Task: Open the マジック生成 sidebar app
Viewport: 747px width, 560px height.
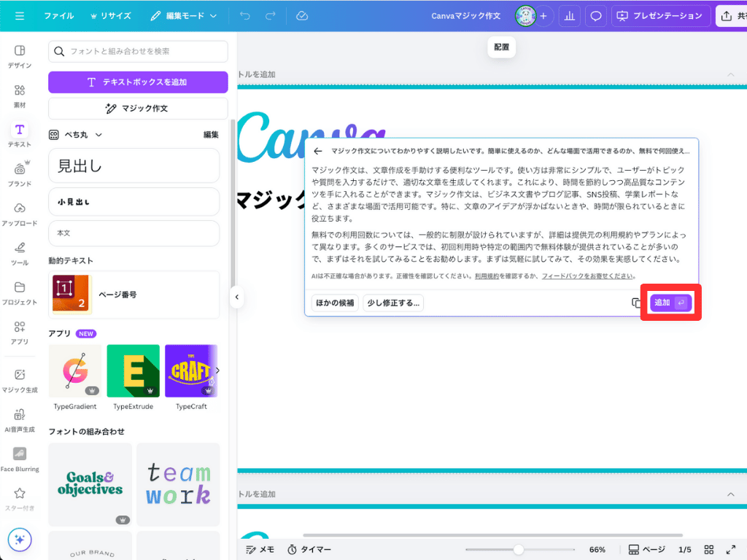Action: (20, 381)
